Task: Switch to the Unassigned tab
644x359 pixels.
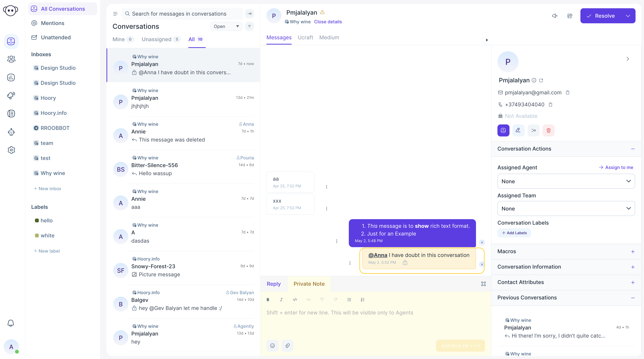Action: pos(161,39)
